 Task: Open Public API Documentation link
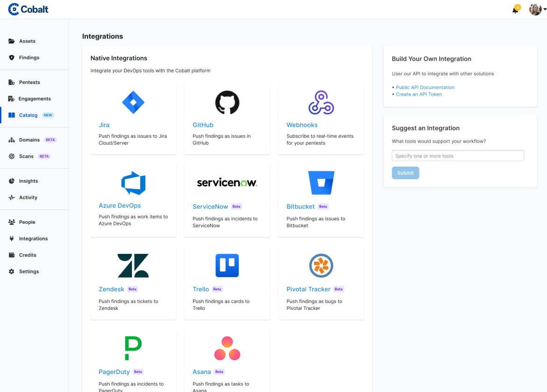(x=425, y=87)
